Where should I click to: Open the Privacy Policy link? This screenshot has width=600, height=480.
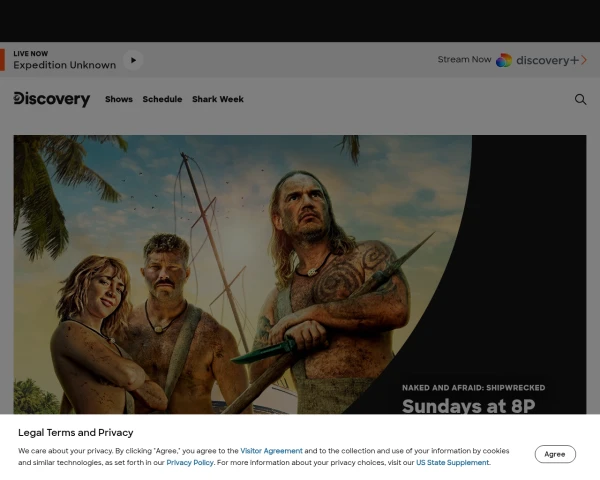[190, 462]
